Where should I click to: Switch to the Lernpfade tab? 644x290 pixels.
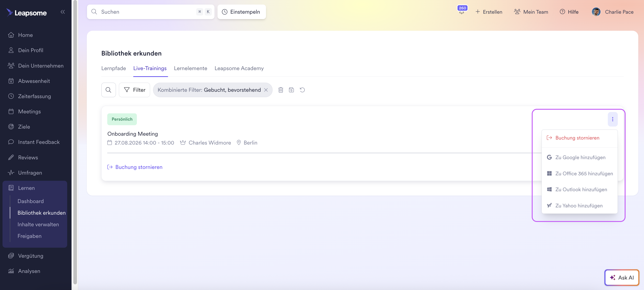(x=113, y=68)
